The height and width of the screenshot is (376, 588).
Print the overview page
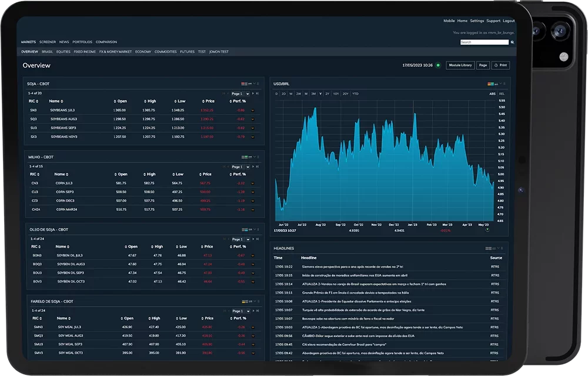point(500,65)
